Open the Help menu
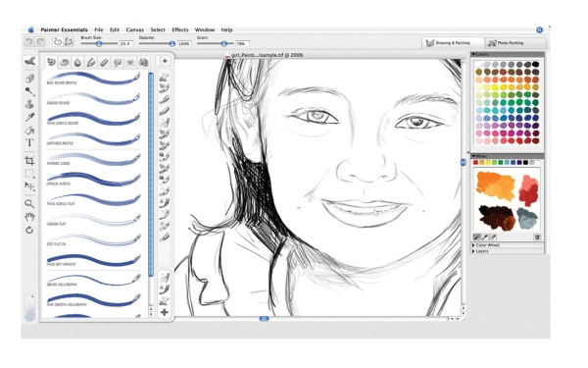The image size is (588, 368). (227, 29)
